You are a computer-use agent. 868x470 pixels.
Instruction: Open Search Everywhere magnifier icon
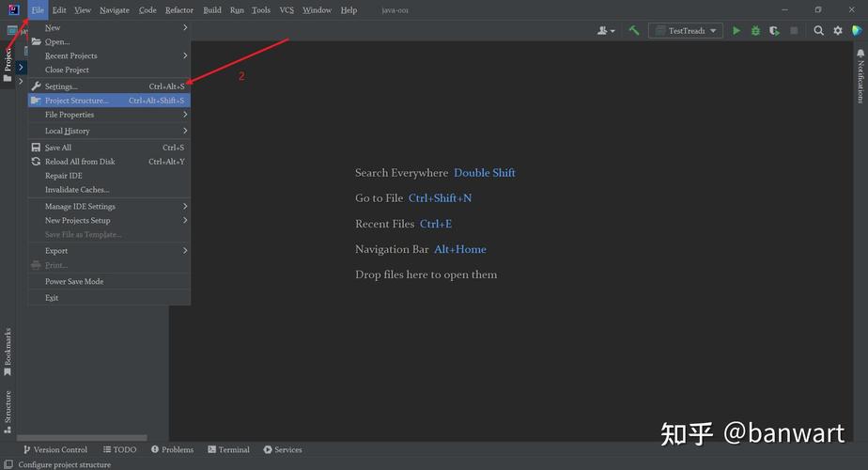pyautogui.click(x=819, y=30)
